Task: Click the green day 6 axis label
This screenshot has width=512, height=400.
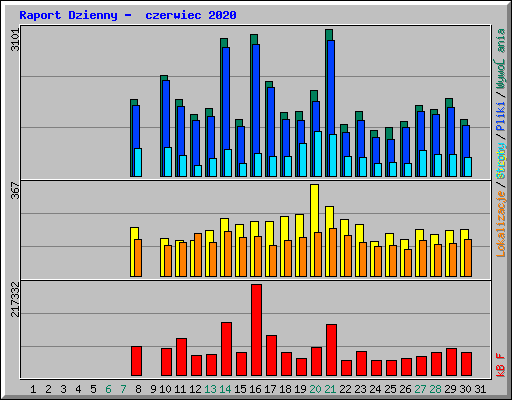Action: (x=108, y=389)
